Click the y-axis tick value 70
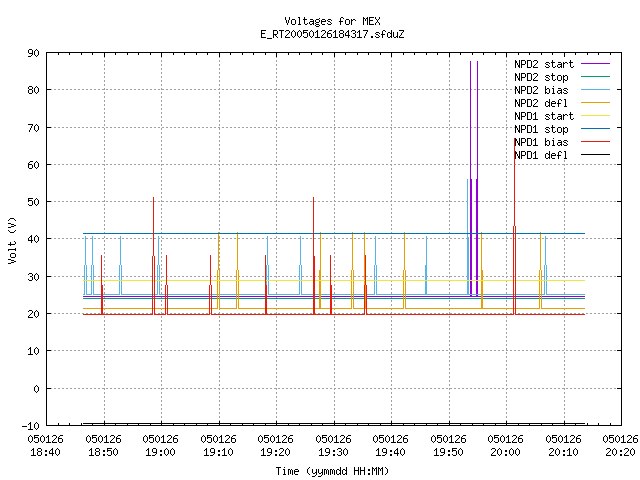 [x=33, y=128]
